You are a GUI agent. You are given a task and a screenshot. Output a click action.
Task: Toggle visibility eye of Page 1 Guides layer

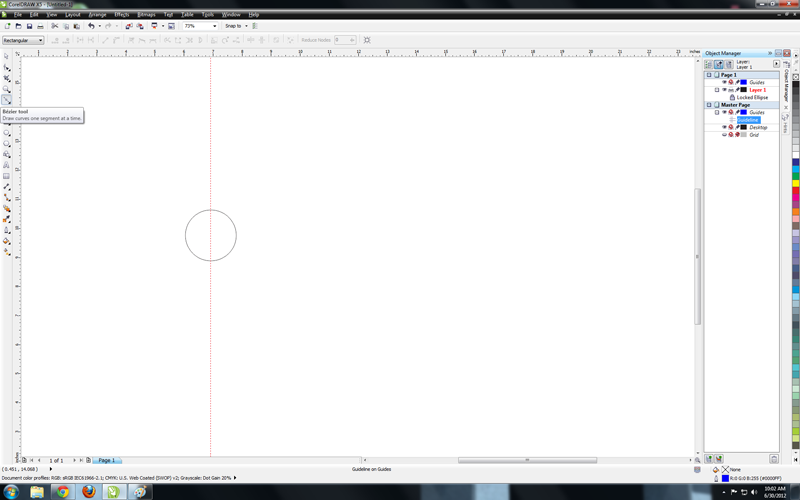click(x=724, y=82)
